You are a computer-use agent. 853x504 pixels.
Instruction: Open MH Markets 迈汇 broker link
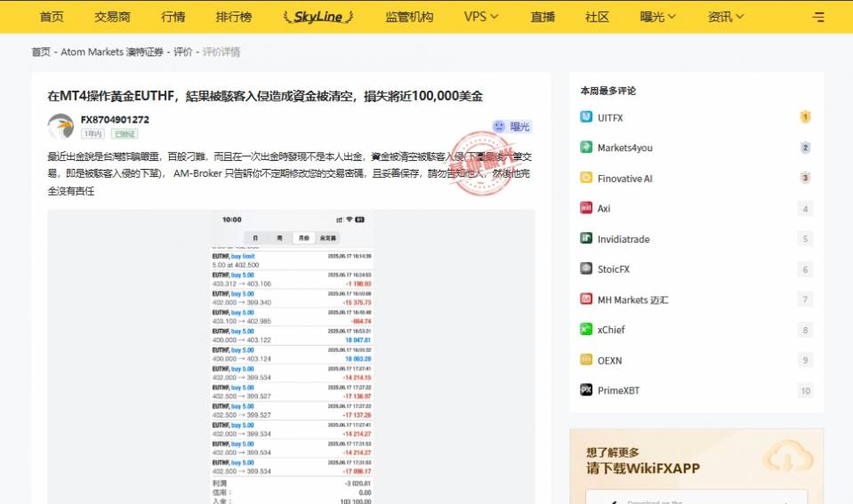pos(632,300)
